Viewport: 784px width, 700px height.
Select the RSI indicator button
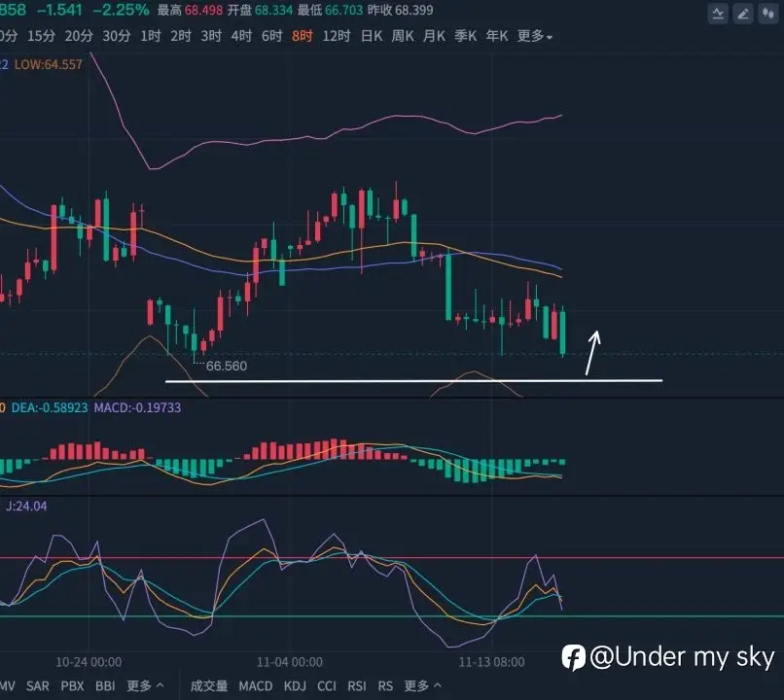(357, 686)
